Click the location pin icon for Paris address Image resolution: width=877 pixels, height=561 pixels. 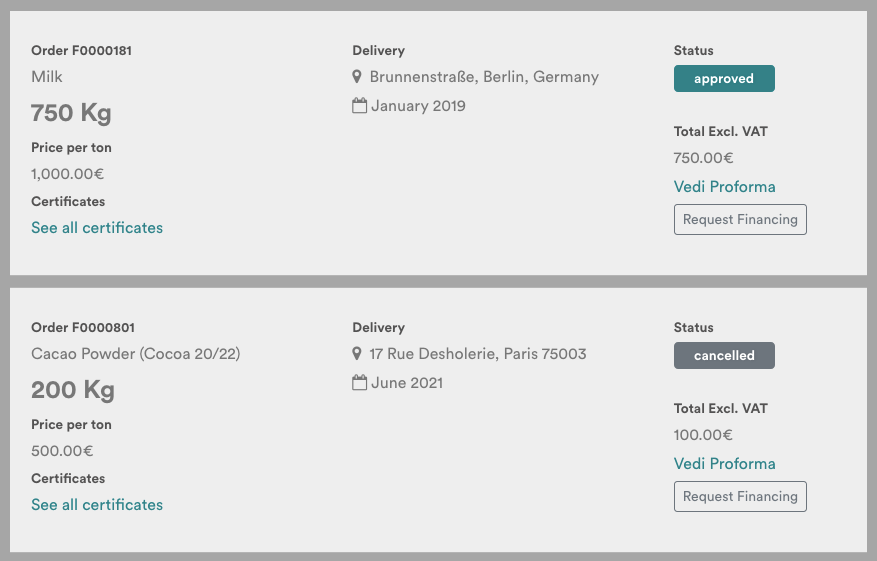[357, 353]
